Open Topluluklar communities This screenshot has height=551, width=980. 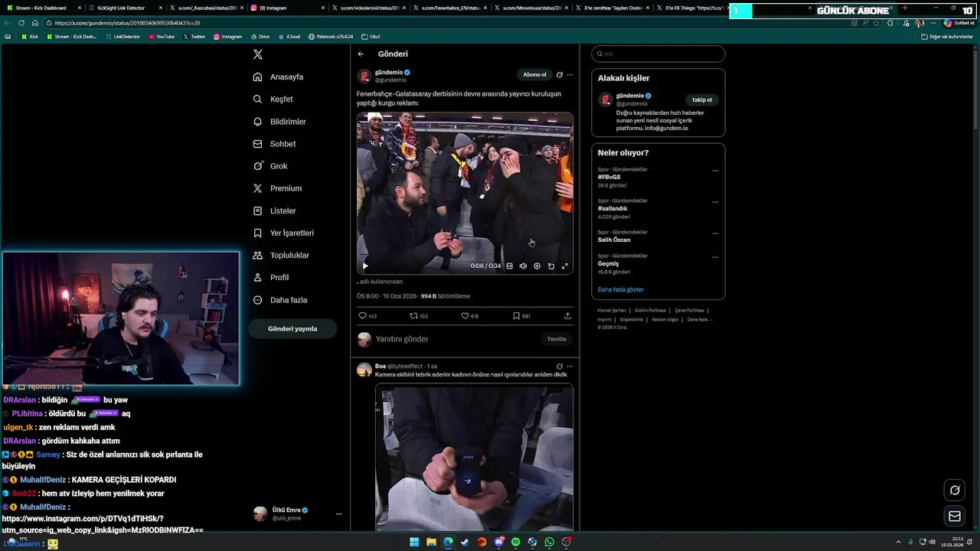(281, 255)
